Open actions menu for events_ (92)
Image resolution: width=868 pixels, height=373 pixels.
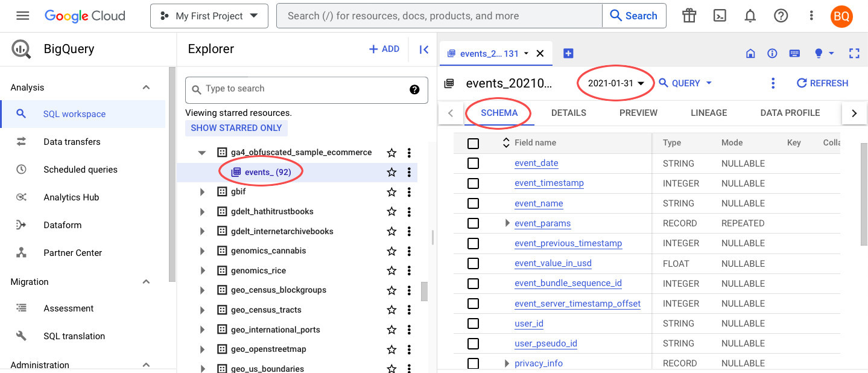click(x=409, y=173)
